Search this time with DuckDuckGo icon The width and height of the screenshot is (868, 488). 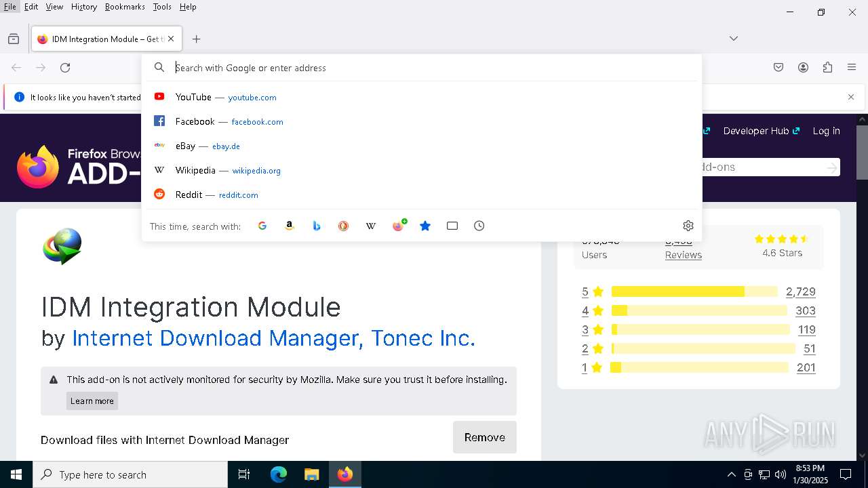(x=344, y=226)
